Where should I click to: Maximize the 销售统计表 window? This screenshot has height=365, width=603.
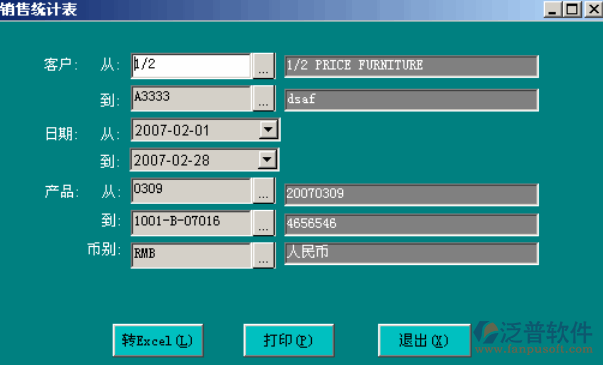[x=572, y=9]
